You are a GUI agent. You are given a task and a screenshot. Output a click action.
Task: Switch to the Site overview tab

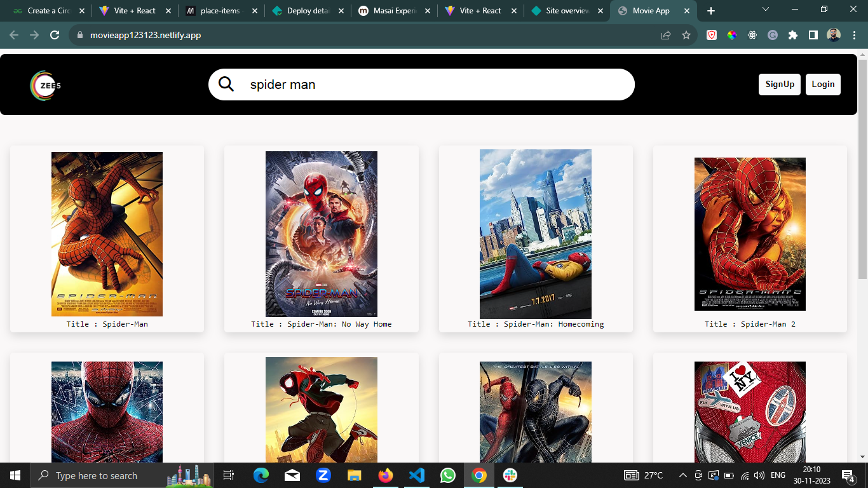click(567, 11)
